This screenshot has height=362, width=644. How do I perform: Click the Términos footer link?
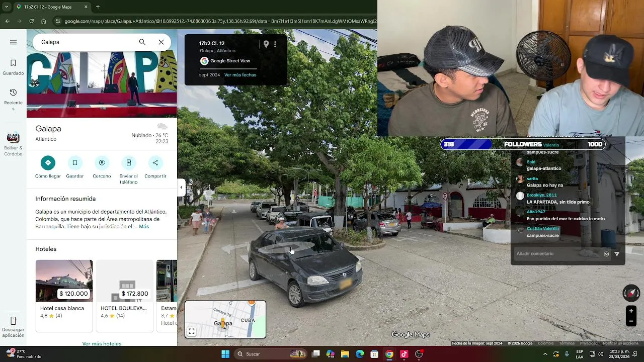tap(567, 343)
